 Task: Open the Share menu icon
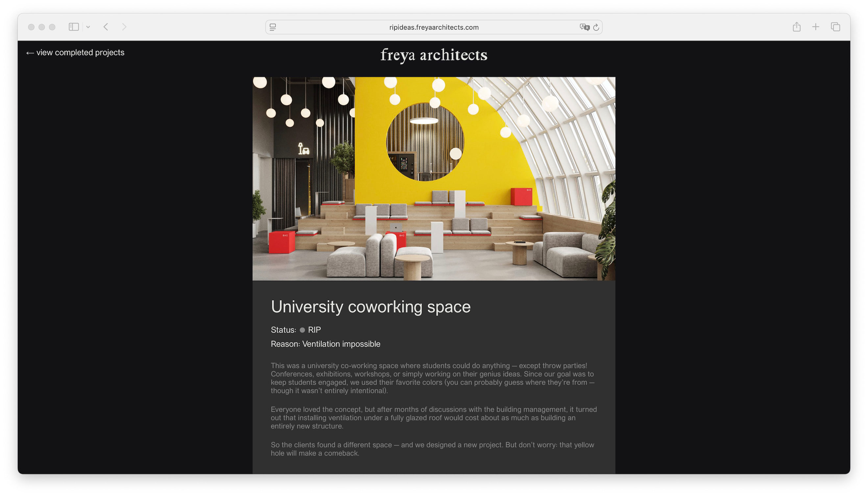pos(796,27)
